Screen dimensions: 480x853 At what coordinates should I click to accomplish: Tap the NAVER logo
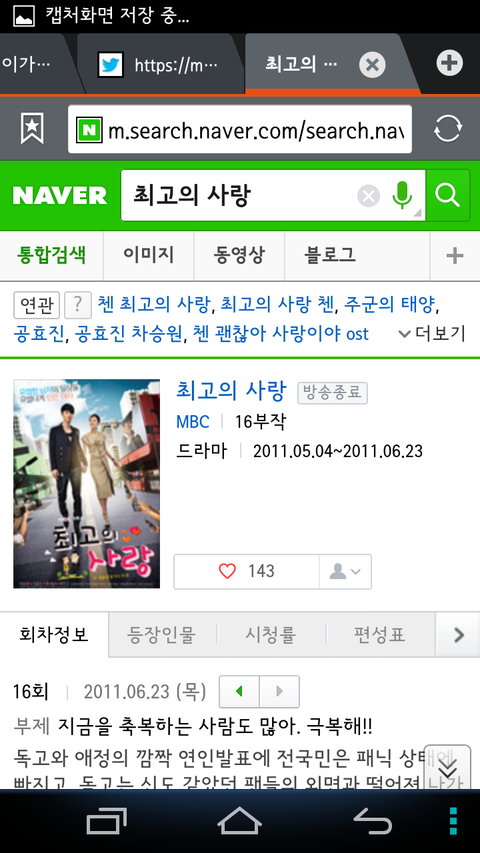pyautogui.click(x=60, y=196)
